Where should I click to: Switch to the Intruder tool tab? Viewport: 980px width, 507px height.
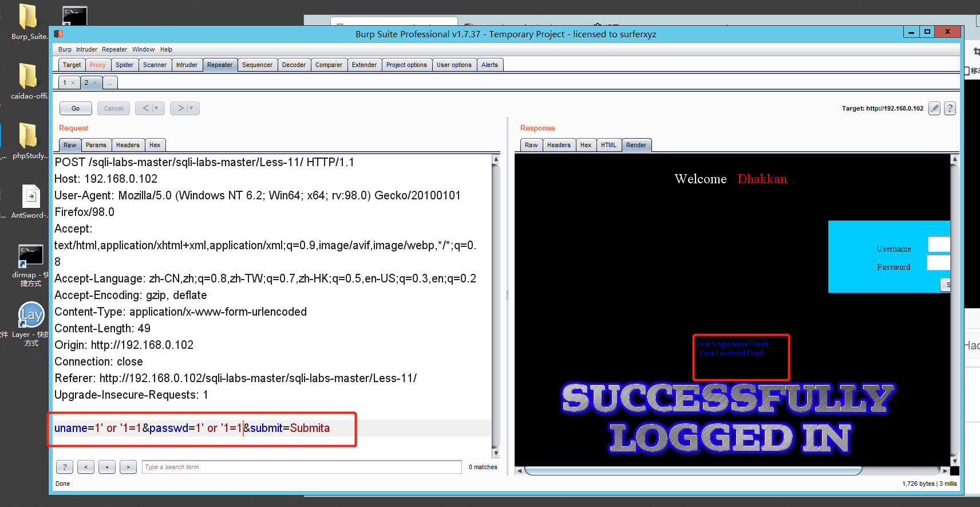[187, 65]
